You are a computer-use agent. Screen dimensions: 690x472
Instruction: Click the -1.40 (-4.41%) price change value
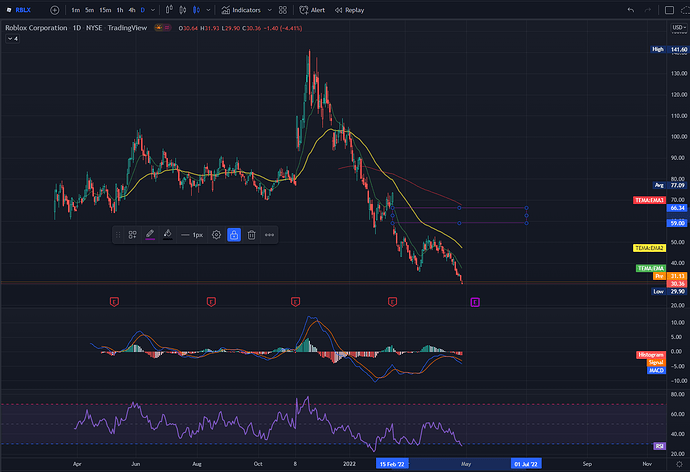283,28
